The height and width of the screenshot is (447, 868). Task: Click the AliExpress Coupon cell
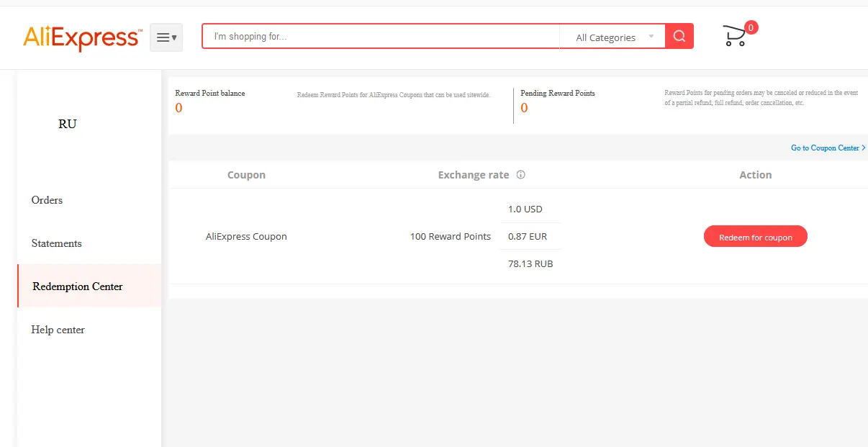[x=246, y=236]
